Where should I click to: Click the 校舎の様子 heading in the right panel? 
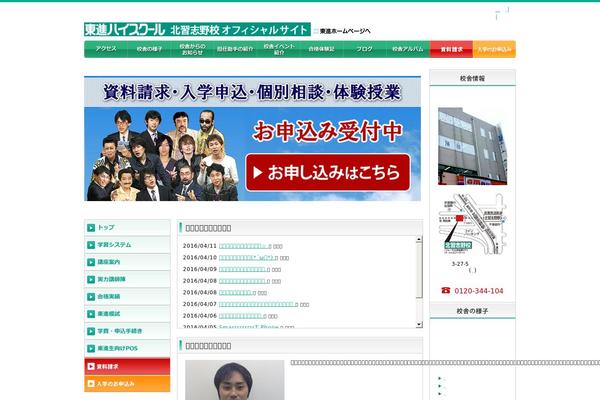point(473,311)
